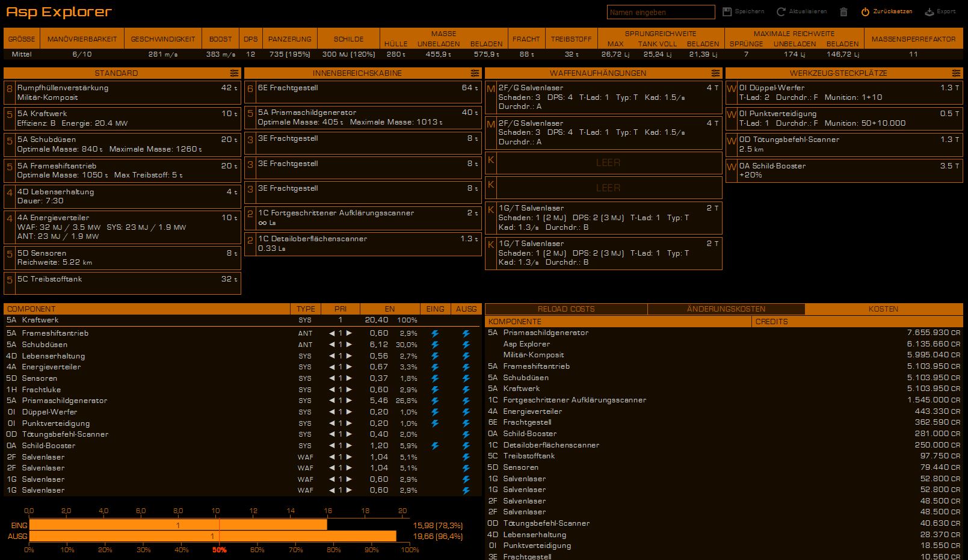Viewport: 968px width, 560px height.
Task: Select the KOSTEN tab
Action: coord(884,309)
